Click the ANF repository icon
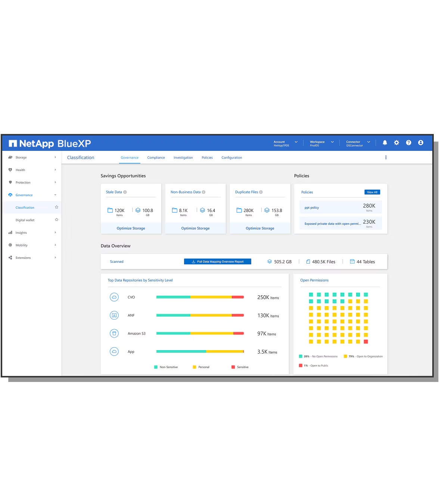Screen dimensions: 439x504 coord(114,315)
